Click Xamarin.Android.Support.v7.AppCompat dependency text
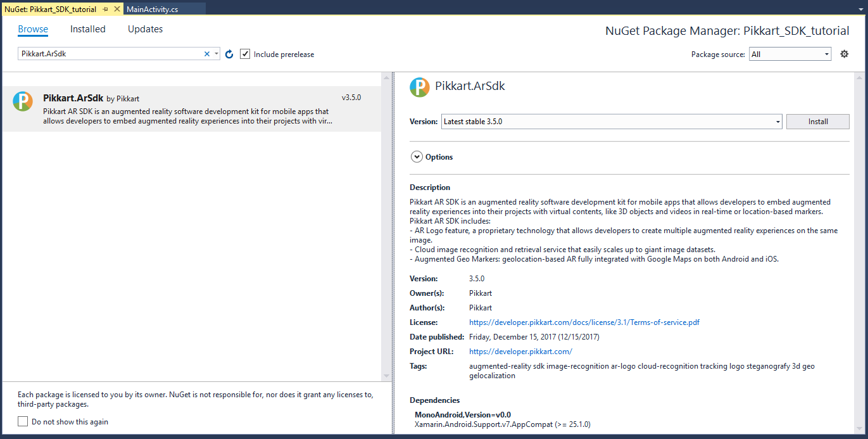Image resolution: width=868 pixels, height=439 pixels. [x=503, y=424]
